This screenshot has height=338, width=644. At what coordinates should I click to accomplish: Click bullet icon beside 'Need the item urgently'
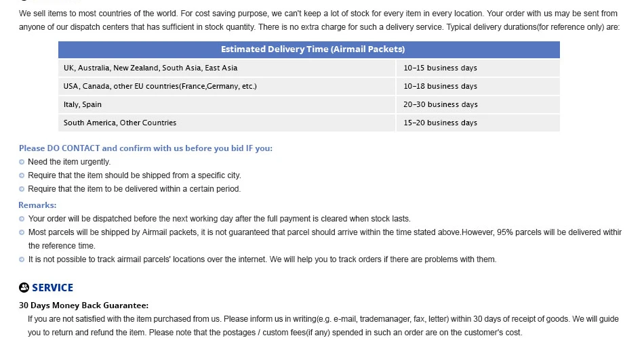(22, 163)
